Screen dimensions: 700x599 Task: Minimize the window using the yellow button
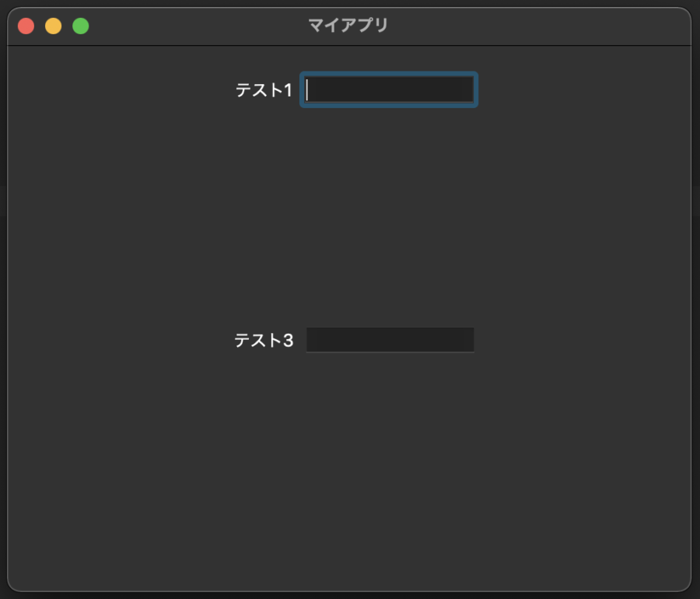(53, 26)
